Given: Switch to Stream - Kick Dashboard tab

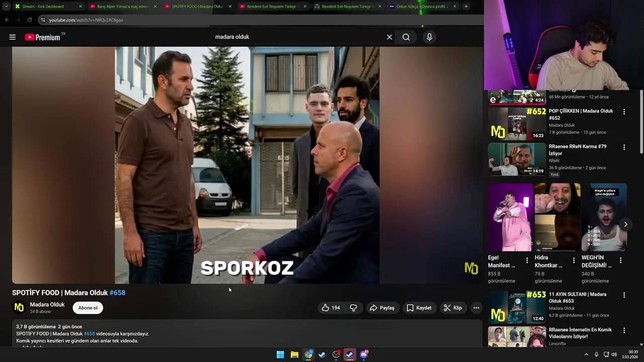Looking at the screenshot, I should coord(48,7).
